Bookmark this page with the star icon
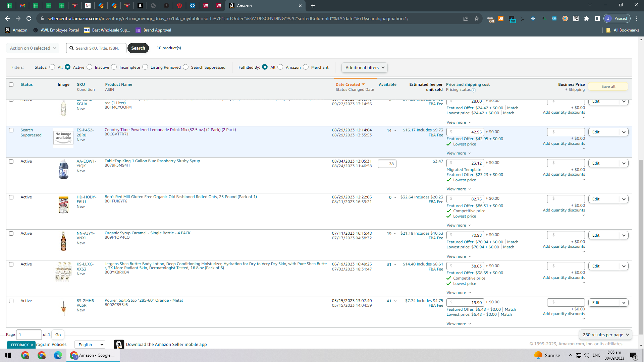644x362 pixels. pyautogui.click(x=477, y=18)
